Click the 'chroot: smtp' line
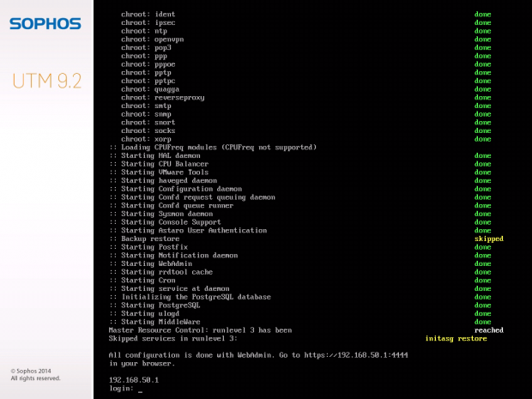The height and width of the screenshot is (399, 532). point(146,106)
